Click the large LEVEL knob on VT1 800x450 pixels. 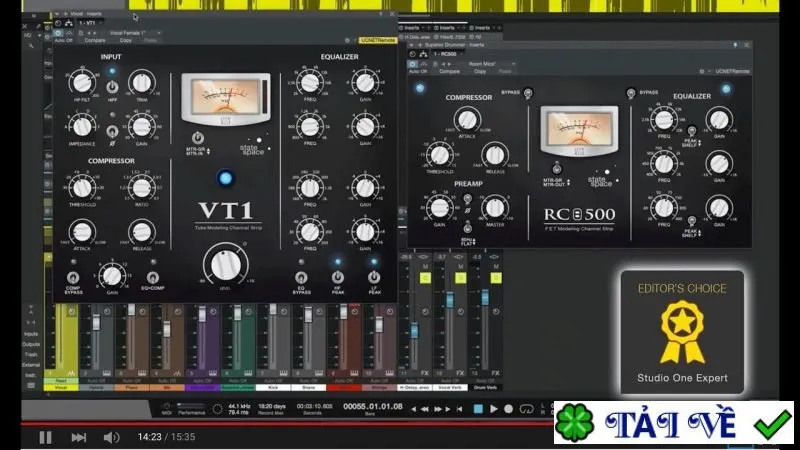(226, 265)
